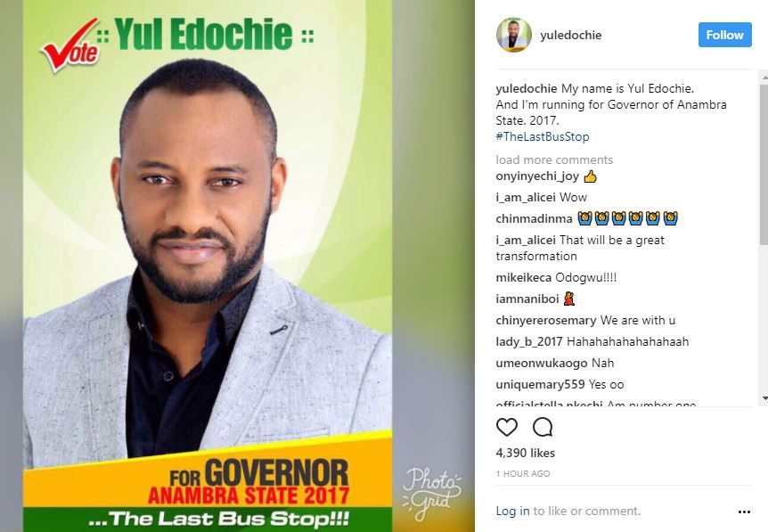Expand load more comments

coord(554,160)
